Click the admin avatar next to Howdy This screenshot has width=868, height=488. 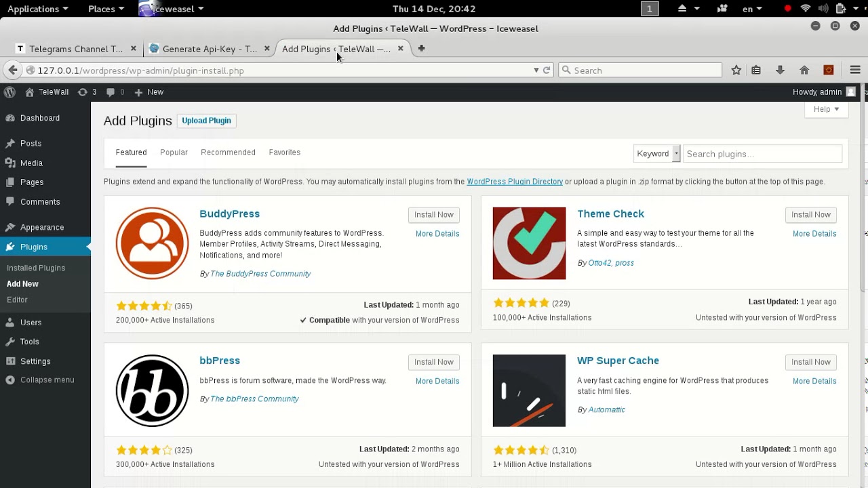(x=850, y=91)
